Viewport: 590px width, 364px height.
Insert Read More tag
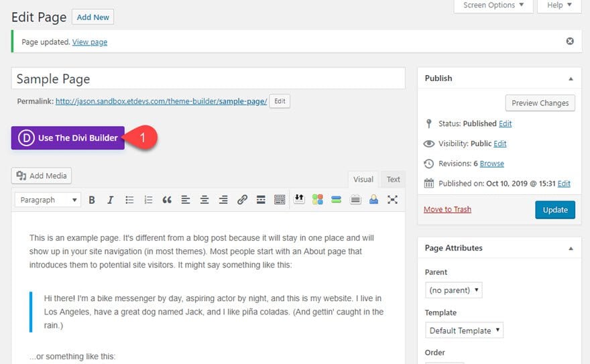pyautogui.click(x=261, y=200)
